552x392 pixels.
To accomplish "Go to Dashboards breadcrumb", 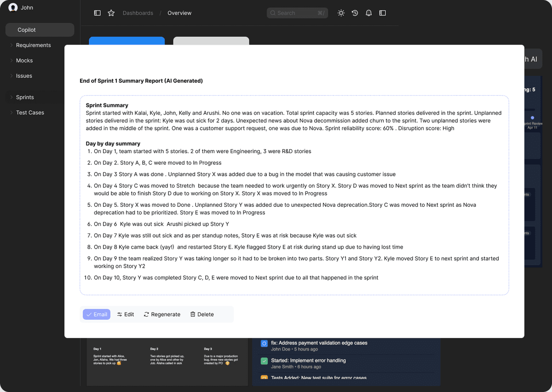I will pyautogui.click(x=138, y=13).
